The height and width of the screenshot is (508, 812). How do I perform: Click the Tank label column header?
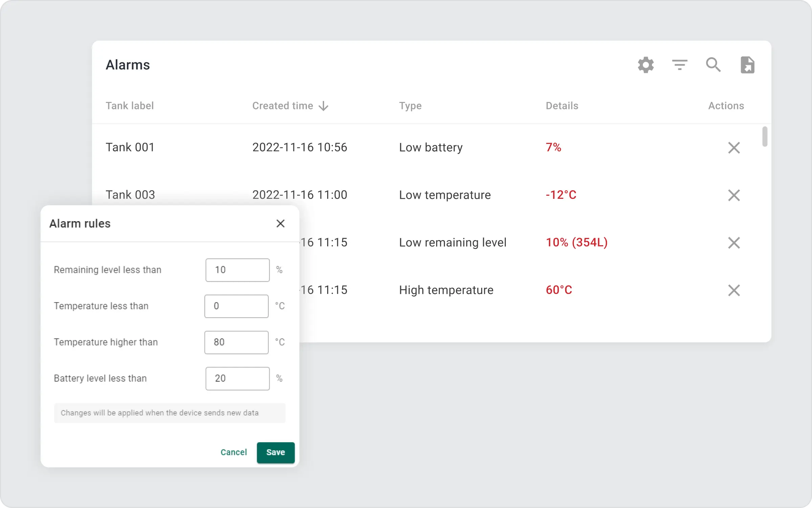pyautogui.click(x=130, y=106)
